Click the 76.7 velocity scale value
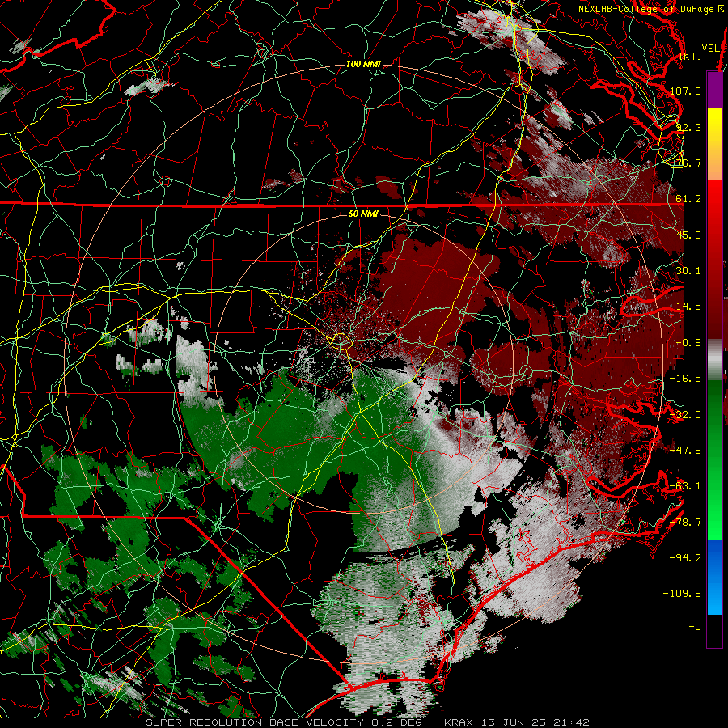 [688, 163]
